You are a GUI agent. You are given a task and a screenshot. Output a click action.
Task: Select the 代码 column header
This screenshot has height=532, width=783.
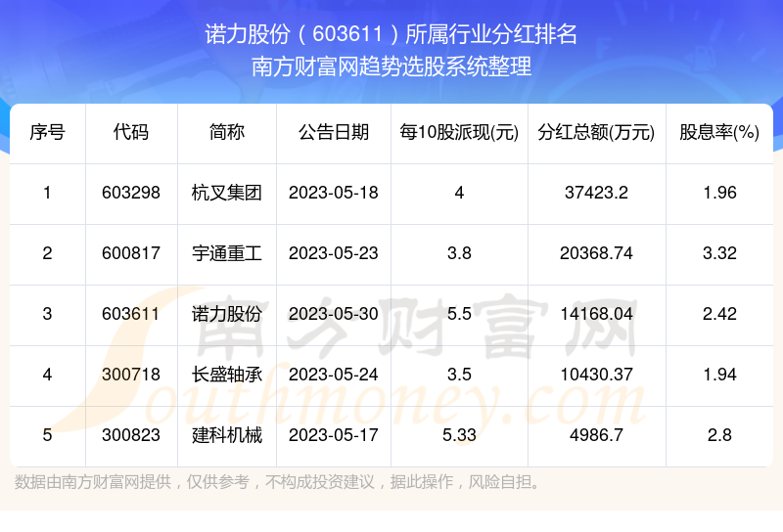tap(131, 132)
